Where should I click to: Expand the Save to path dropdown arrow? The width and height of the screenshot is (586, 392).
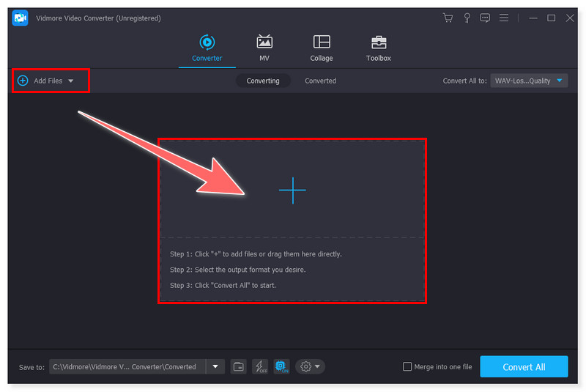pos(215,366)
